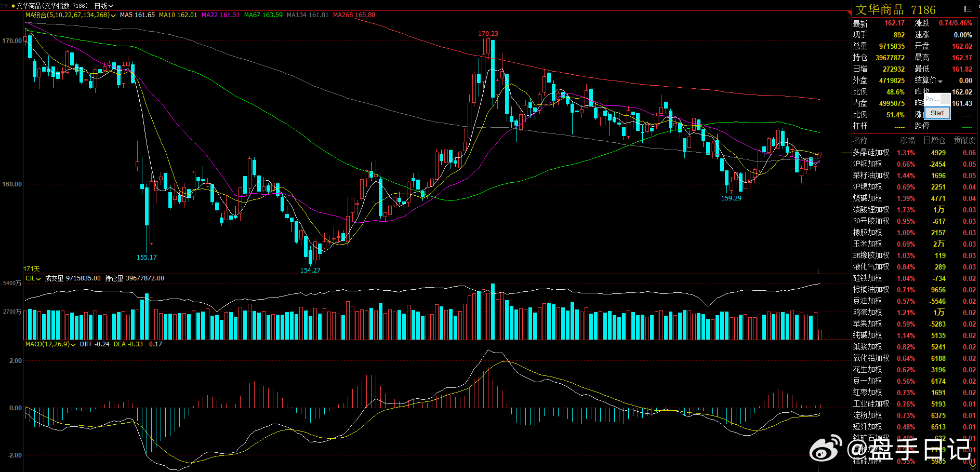Click the 154.27 low price label on chart
This screenshot has width=980, height=472.
310,271
